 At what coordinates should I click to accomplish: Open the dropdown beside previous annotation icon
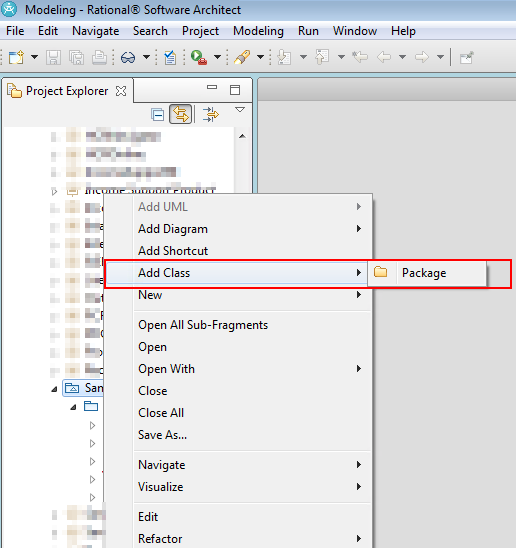342,57
